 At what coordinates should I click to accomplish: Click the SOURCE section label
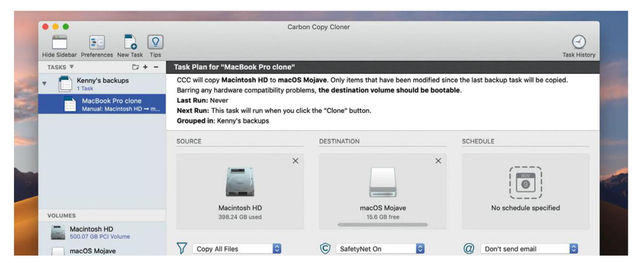[189, 141]
